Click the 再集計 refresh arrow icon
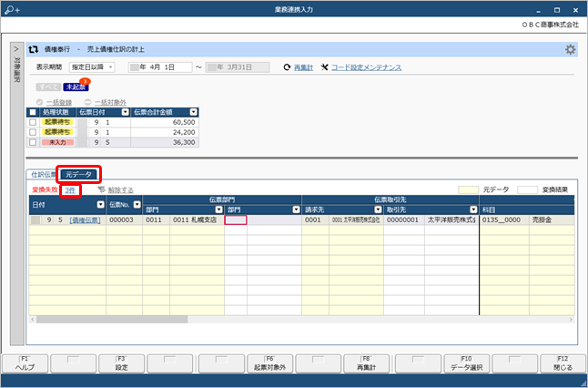Viewport: 588px width, 388px height. (287, 67)
